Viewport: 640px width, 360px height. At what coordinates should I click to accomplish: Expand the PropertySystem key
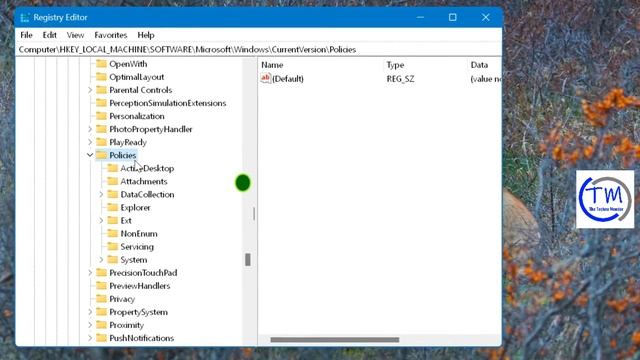point(90,312)
